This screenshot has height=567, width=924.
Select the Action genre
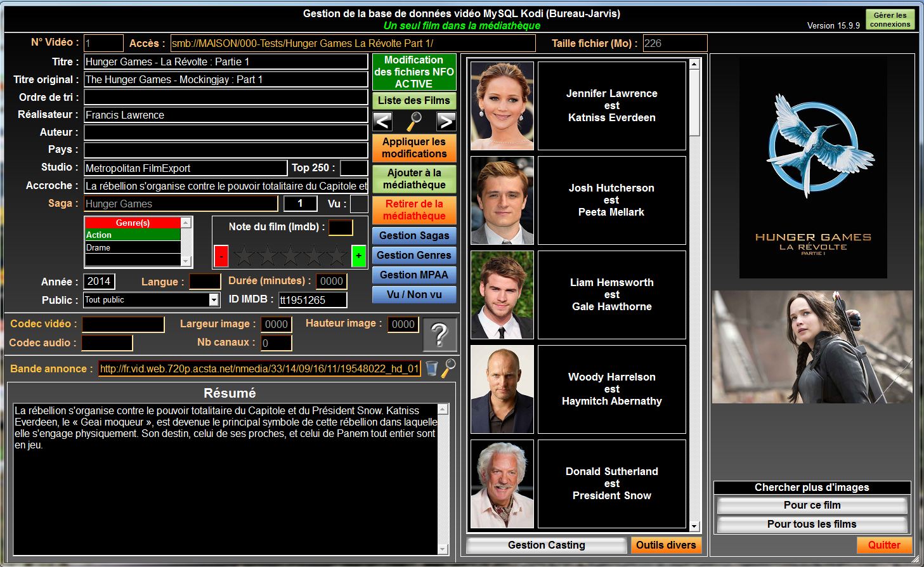133,235
